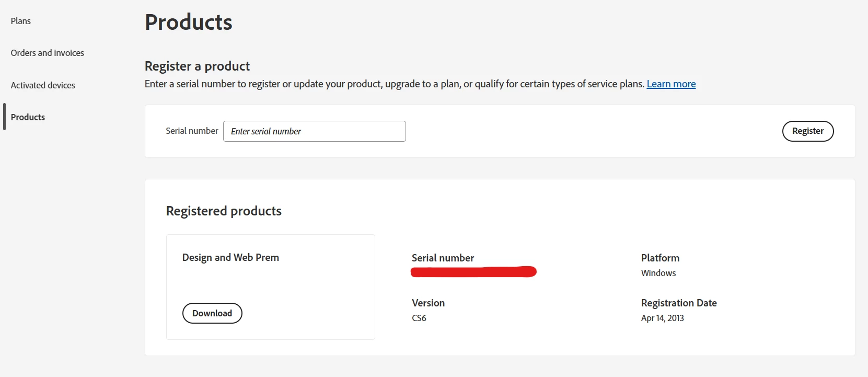Click the Windows platform value
The height and width of the screenshot is (377, 868).
coord(658,273)
